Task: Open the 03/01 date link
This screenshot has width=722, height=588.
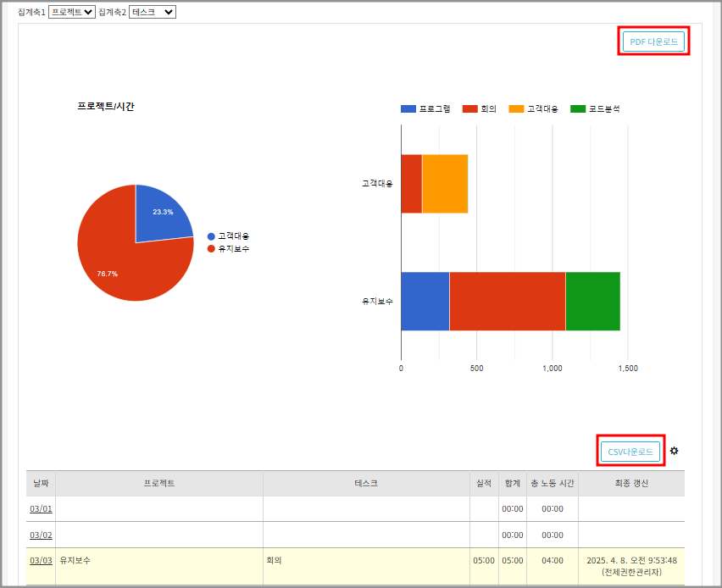Action: pos(41,509)
